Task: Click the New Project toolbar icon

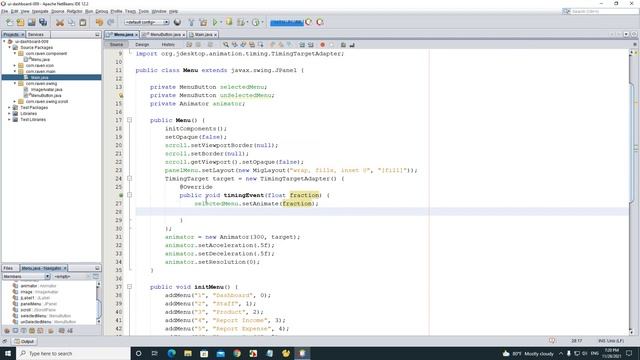Action: tap(20, 22)
